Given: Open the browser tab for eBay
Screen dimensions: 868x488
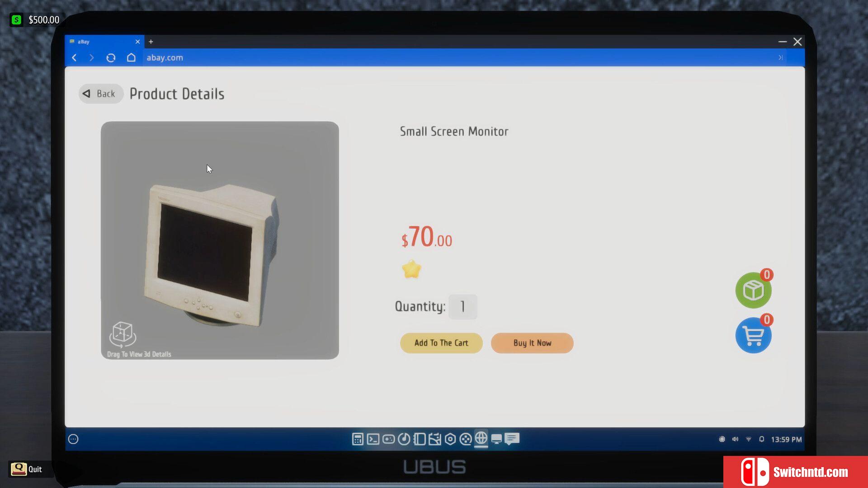Looking at the screenshot, I should pos(101,42).
